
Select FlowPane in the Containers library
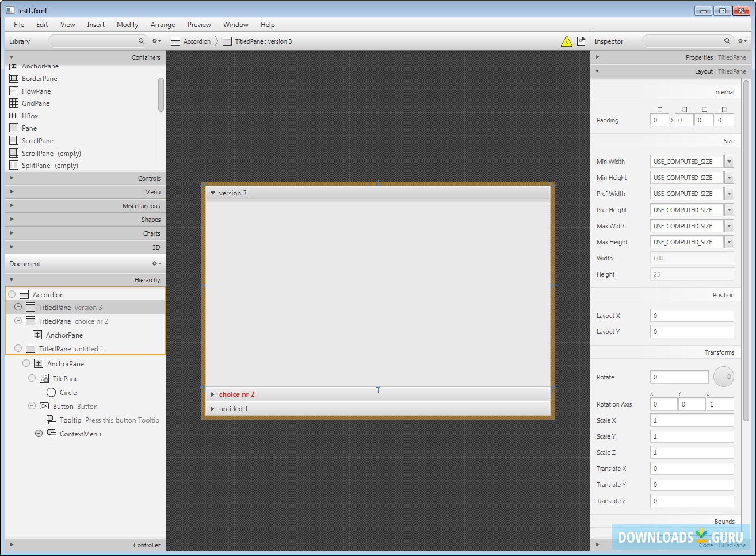pyautogui.click(x=36, y=91)
